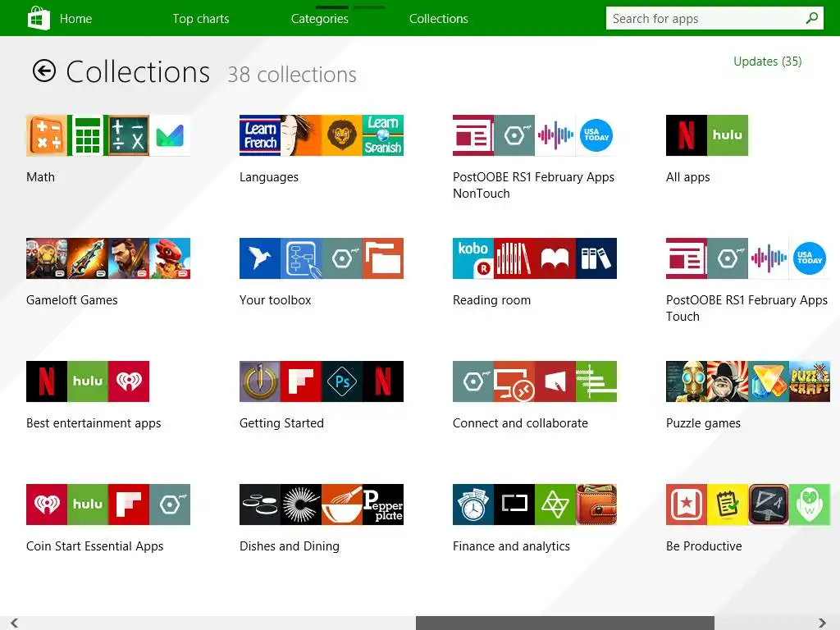This screenshot has height=630, width=840.
Task: Open the Hulu icon in All apps
Action: (x=728, y=135)
